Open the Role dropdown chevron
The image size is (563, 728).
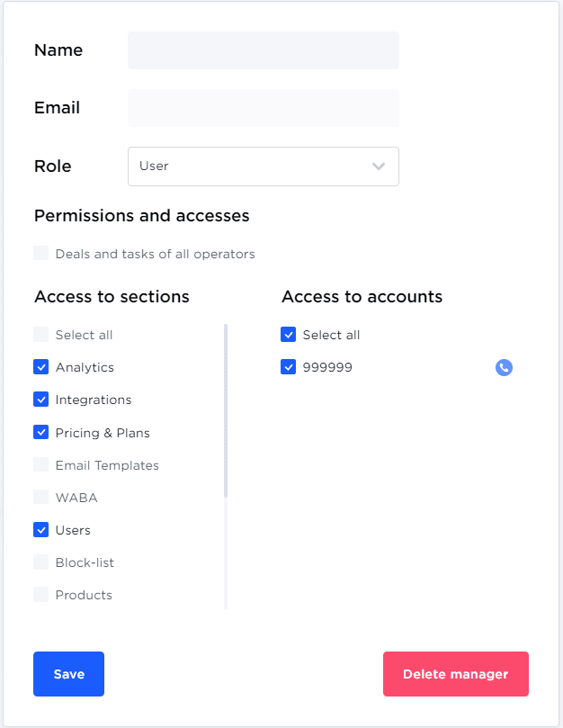coord(379,166)
